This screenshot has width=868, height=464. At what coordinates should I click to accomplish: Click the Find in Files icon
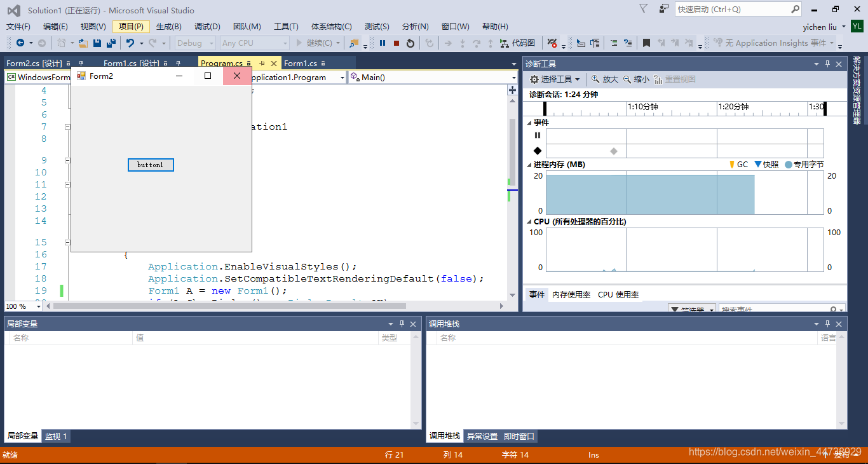354,43
